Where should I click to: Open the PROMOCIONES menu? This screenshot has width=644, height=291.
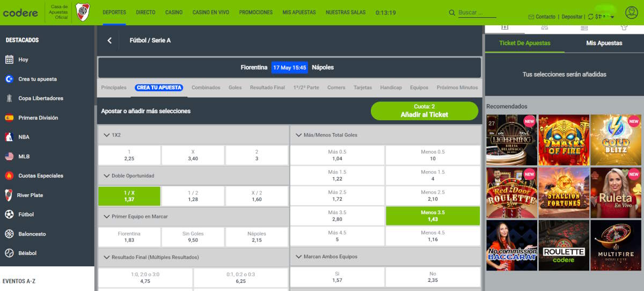256,12
